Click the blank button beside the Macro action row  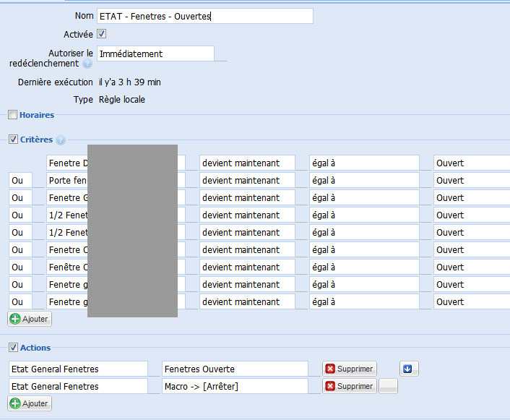click(389, 387)
